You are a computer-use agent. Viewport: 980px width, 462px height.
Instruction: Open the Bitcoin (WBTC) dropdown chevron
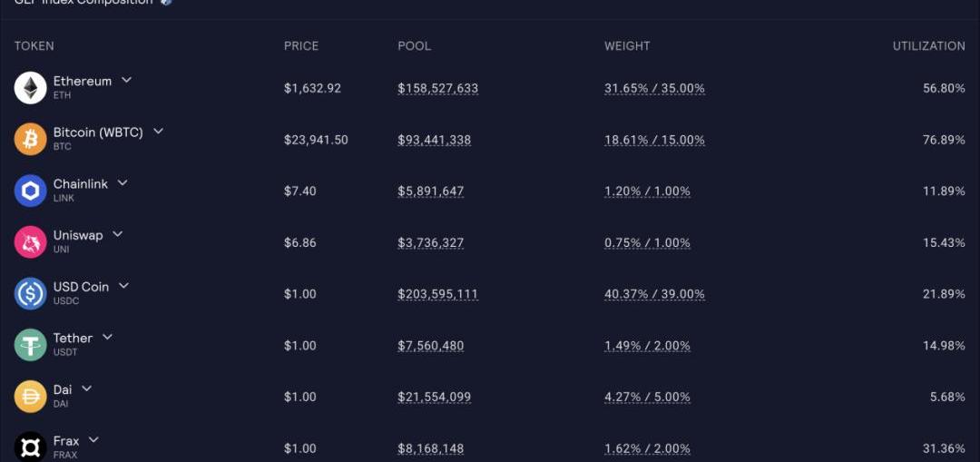pyautogui.click(x=158, y=132)
